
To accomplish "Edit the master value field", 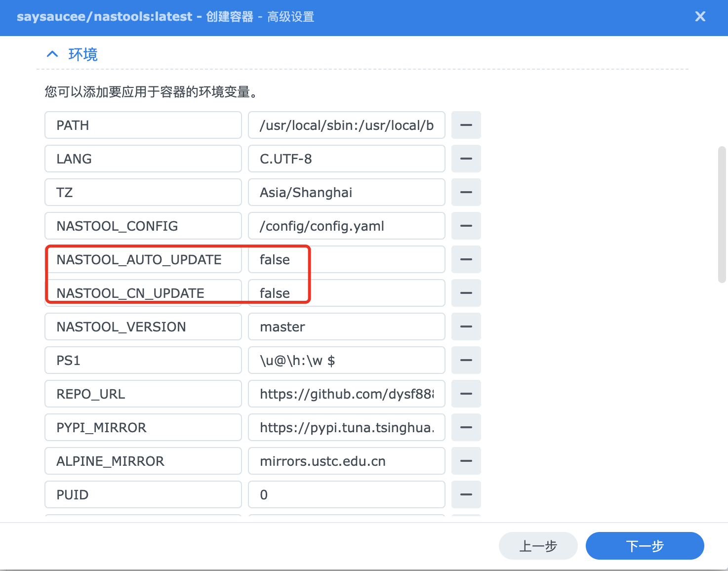I will (347, 326).
